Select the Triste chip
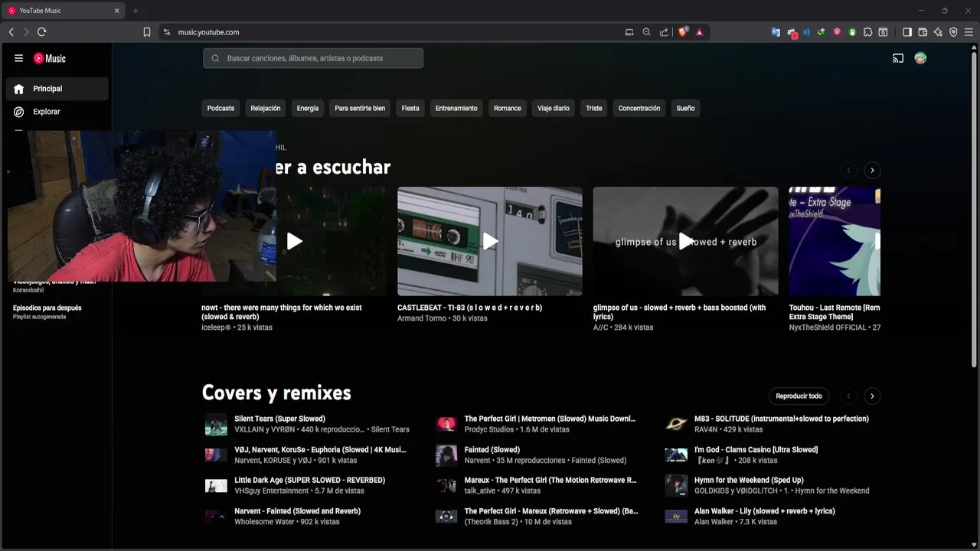 click(594, 108)
